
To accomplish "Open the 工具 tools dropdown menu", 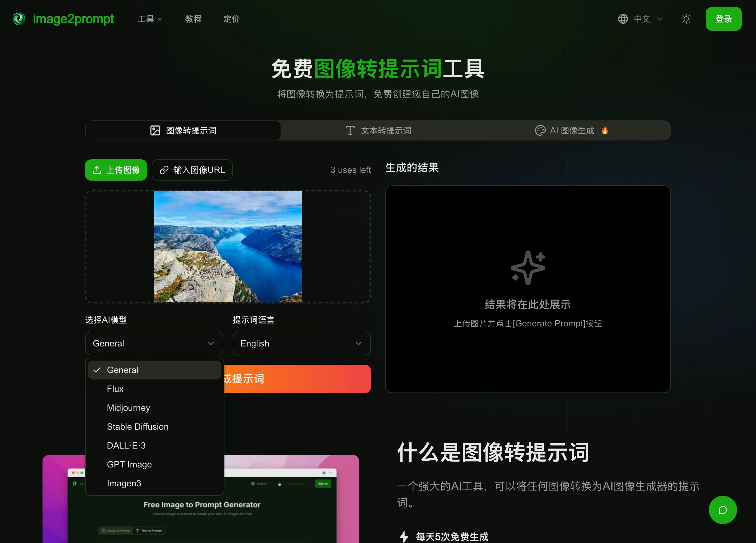I will pyautogui.click(x=150, y=19).
